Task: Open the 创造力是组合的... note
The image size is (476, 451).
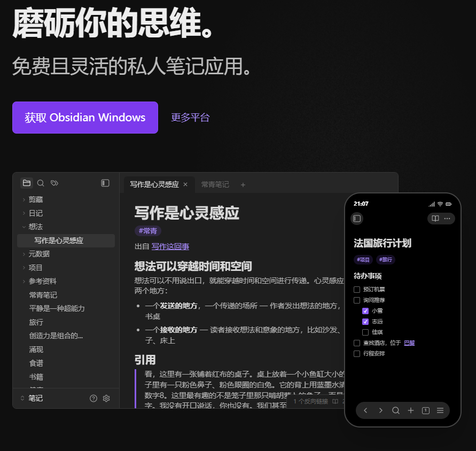Action: click(56, 336)
